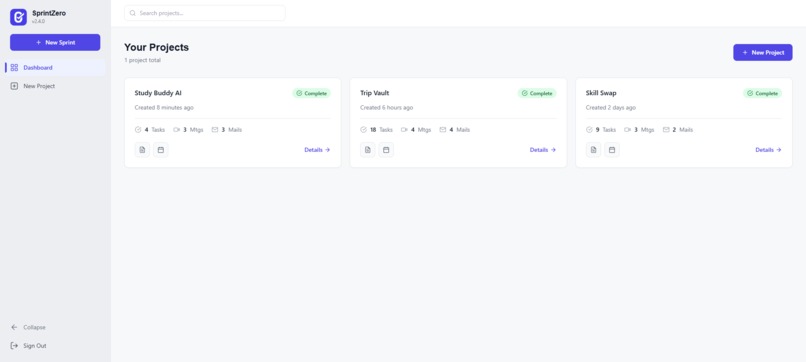Click the SprintZero checkmark logo icon
Image resolution: width=806 pixels, height=362 pixels.
pyautogui.click(x=19, y=17)
